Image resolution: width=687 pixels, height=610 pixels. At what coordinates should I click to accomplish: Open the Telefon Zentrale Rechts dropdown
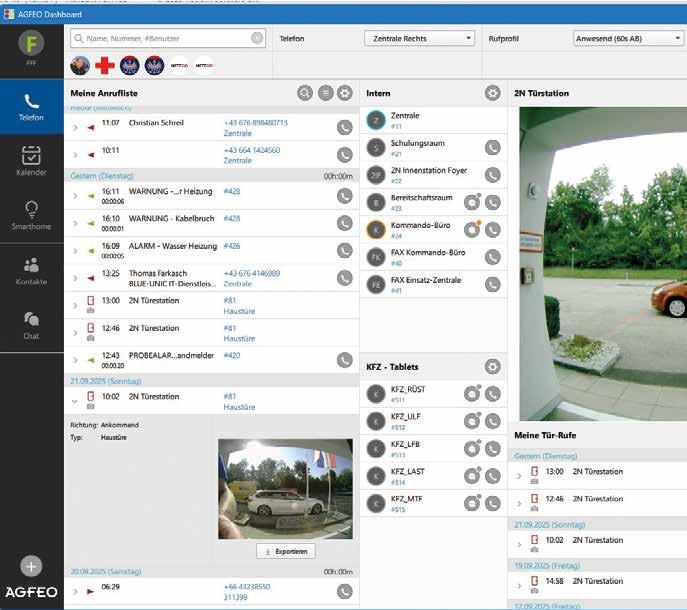pyautogui.click(x=419, y=39)
